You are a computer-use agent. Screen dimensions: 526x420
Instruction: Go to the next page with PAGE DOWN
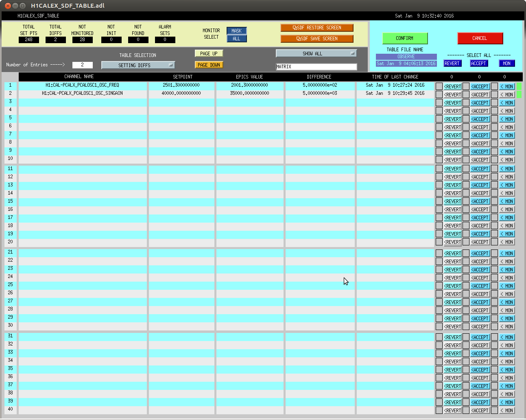(x=209, y=65)
